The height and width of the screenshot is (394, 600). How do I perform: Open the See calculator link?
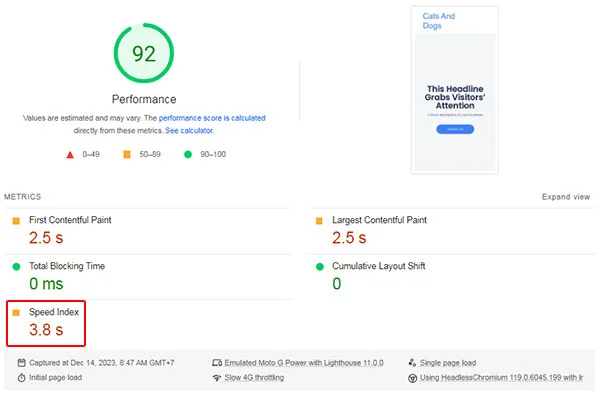coord(189,130)
